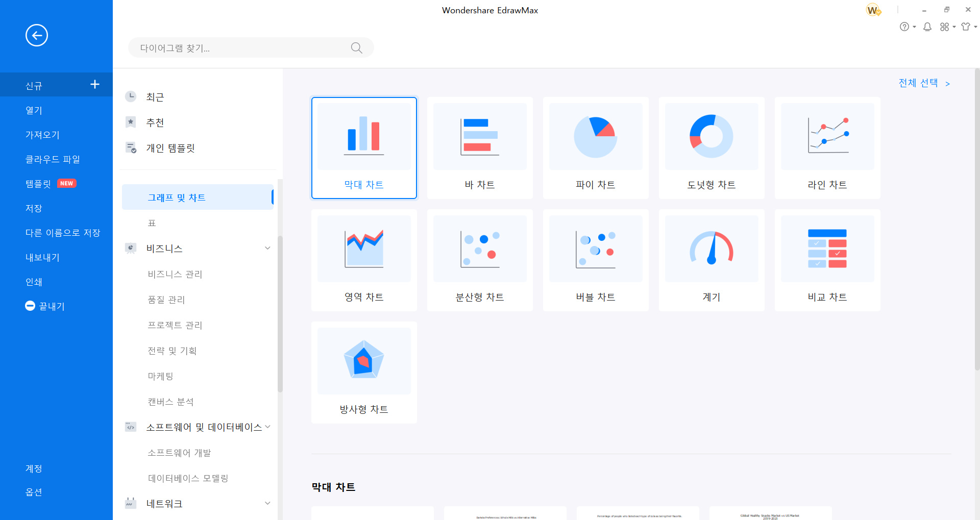The width and height of the screenshot is (980, 520).
Task: Click 내보내기 in the sidebar
Action: pyautogui.click(x=41, y=257)
